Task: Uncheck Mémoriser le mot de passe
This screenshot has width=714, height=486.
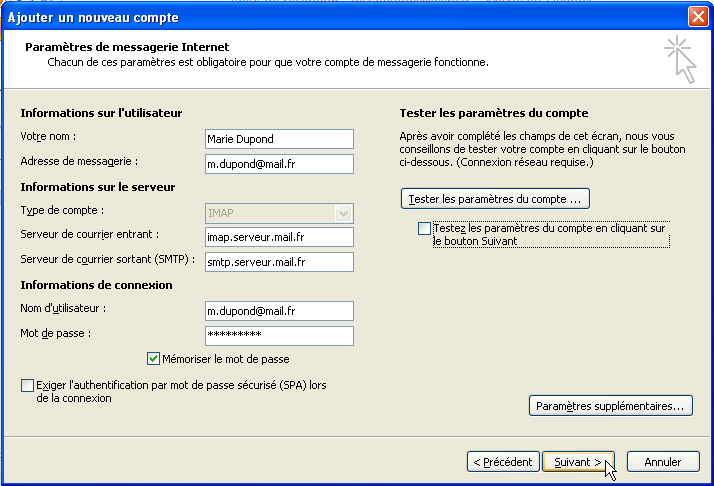Action: pos(153,359)
